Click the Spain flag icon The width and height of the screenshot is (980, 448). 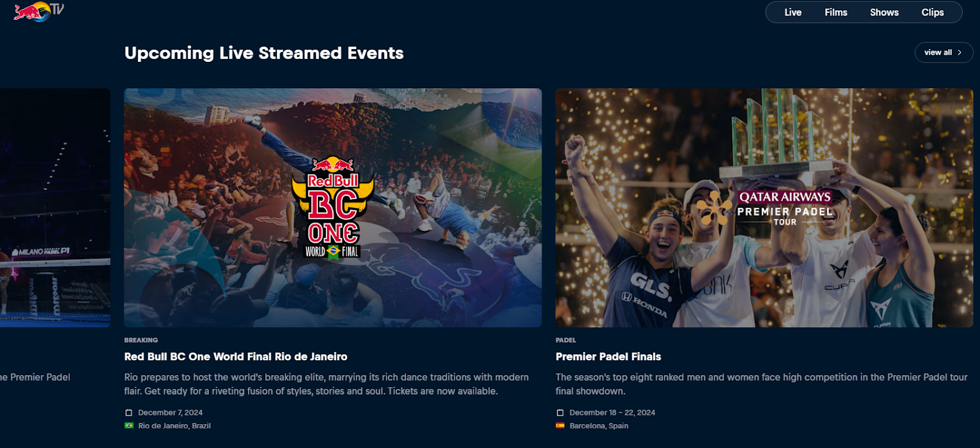[560, 425]
